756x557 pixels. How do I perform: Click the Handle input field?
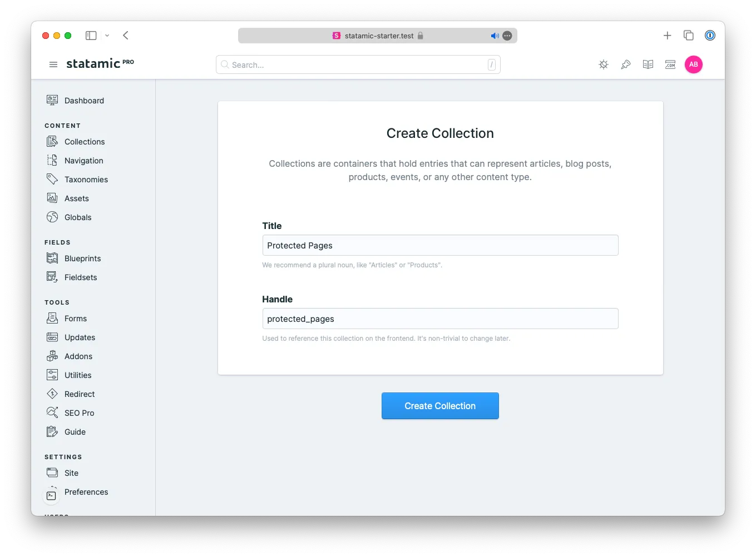[x=440, y=319]
